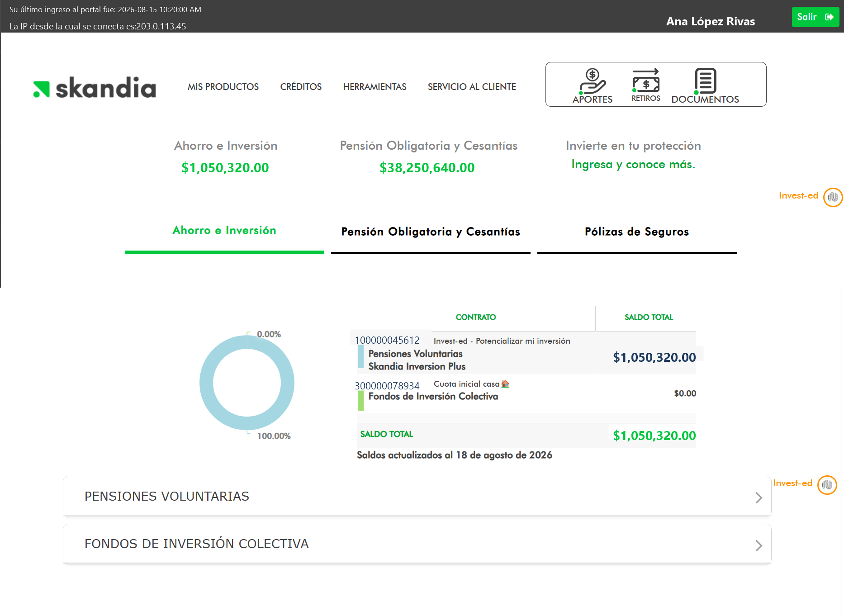This screenshot has height=616, width=844.
Task: Open the Retiros icon
Action: point(646,85)
